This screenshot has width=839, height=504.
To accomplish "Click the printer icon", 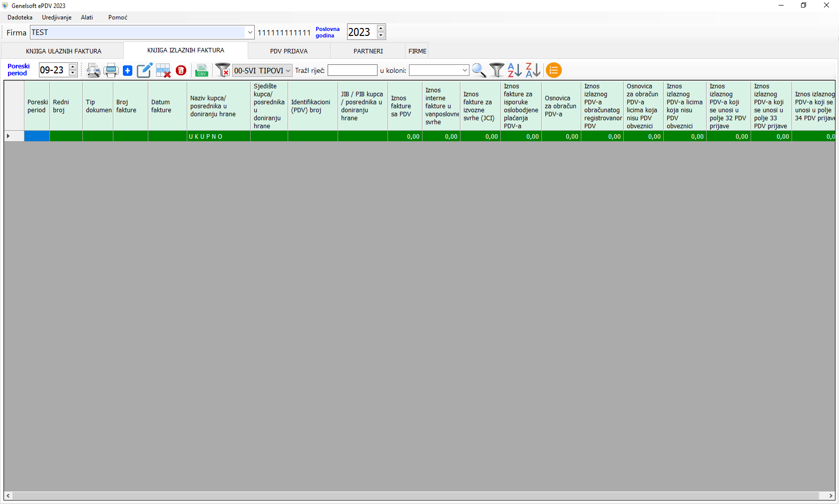I will click(x=111, y=70).
